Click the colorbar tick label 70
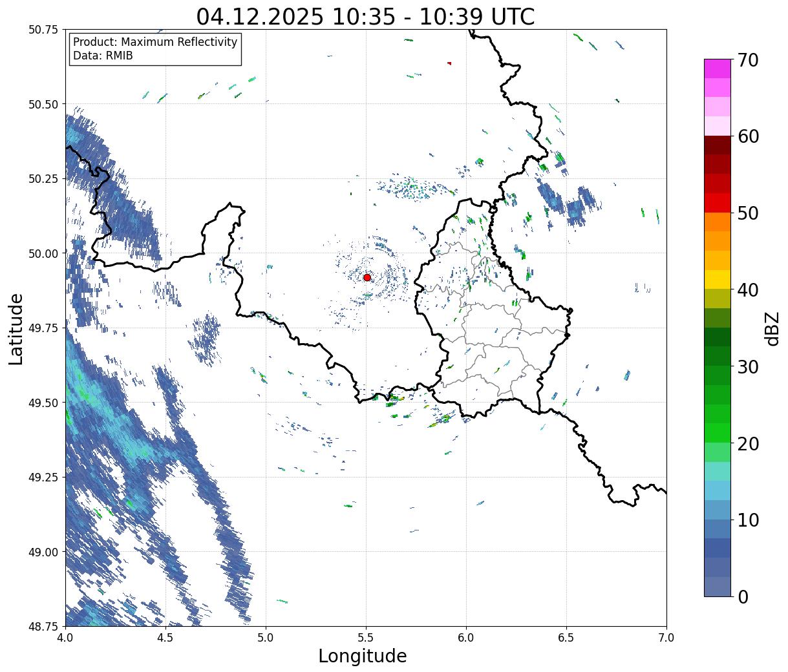Screen dimensions: 788x672 747,60
